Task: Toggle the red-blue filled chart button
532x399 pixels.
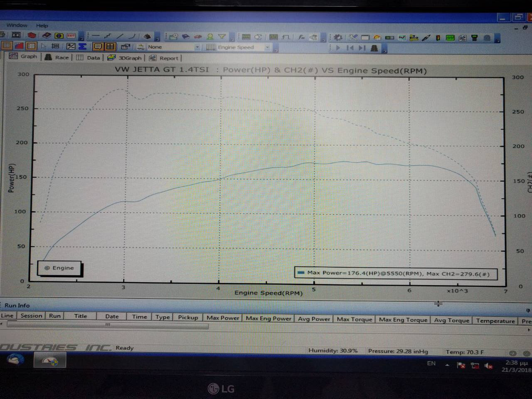Action: click(x=19, y=46)
